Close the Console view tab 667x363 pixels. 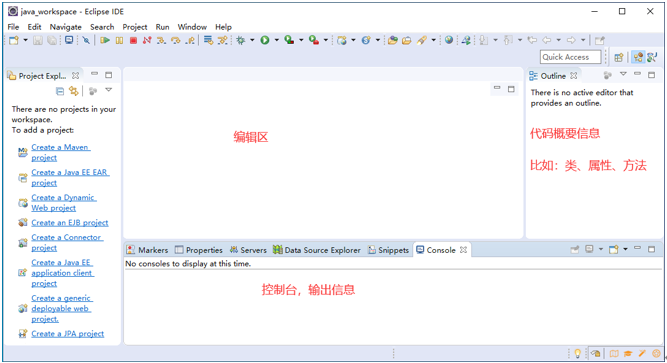[x=463, y=250]
